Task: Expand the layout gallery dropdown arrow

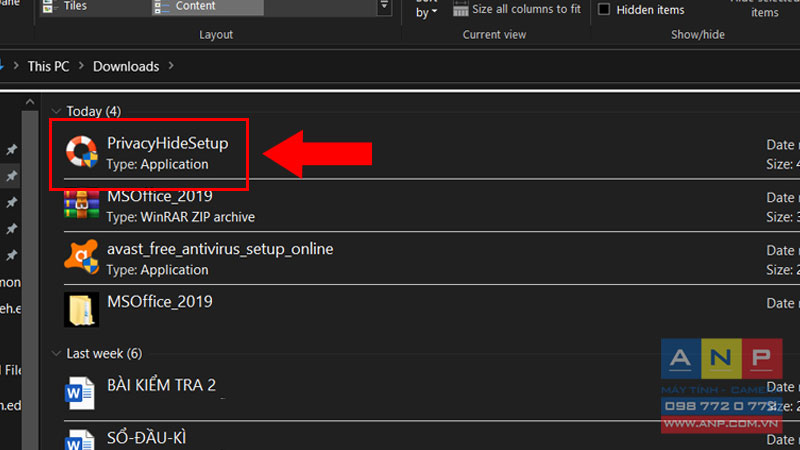Action: click(384, 7)
